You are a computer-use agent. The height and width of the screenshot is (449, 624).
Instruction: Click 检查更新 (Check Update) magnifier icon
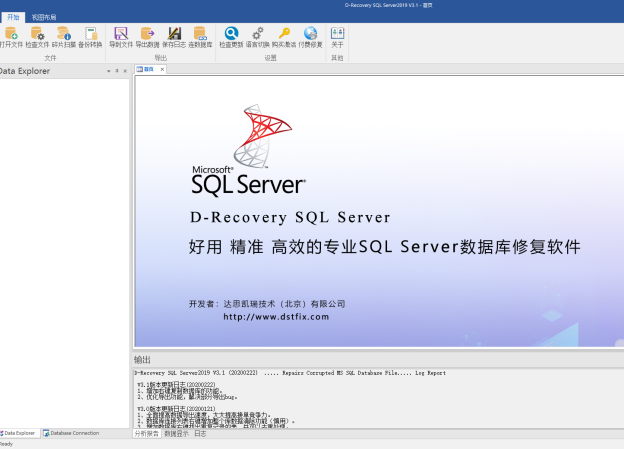(231, 33)
